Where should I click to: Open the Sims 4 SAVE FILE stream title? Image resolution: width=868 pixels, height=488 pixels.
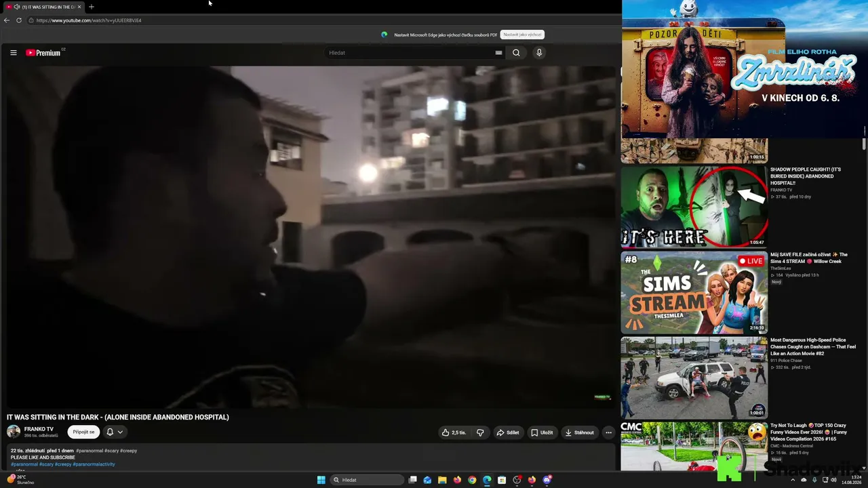click(x=809, y=258)
